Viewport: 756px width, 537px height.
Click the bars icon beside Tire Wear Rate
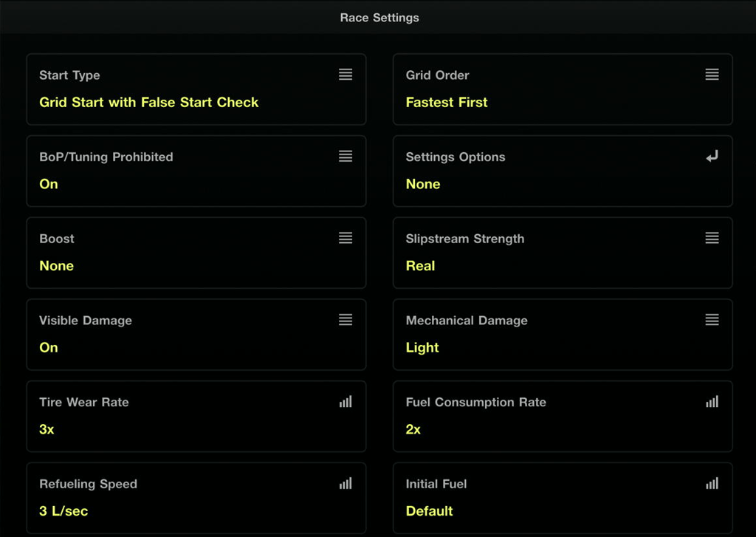pyautogui.click(x=346, y=402)
